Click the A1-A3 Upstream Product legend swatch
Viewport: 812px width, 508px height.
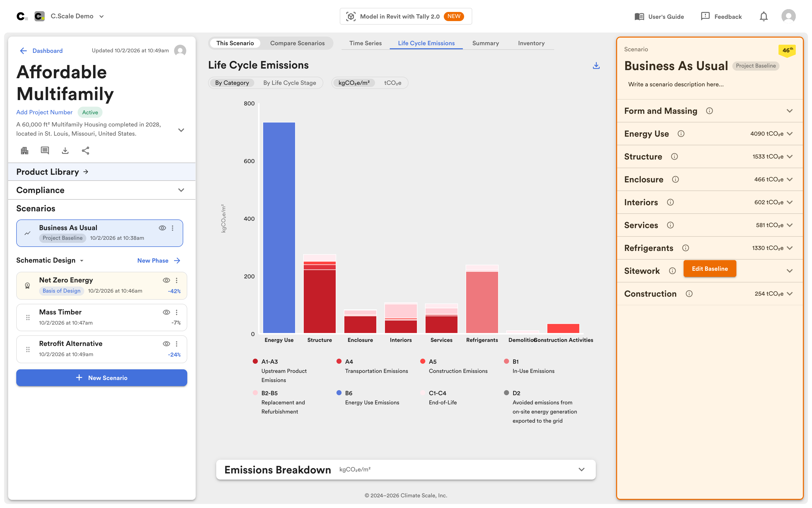click(x=255, y=361)
